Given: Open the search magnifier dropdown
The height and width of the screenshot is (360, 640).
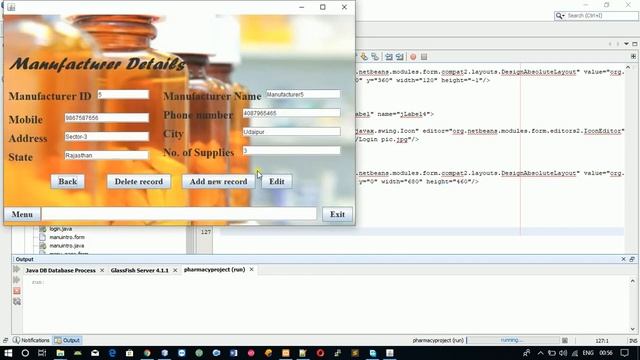Looking at the screenshot, I should click(560, 16).
